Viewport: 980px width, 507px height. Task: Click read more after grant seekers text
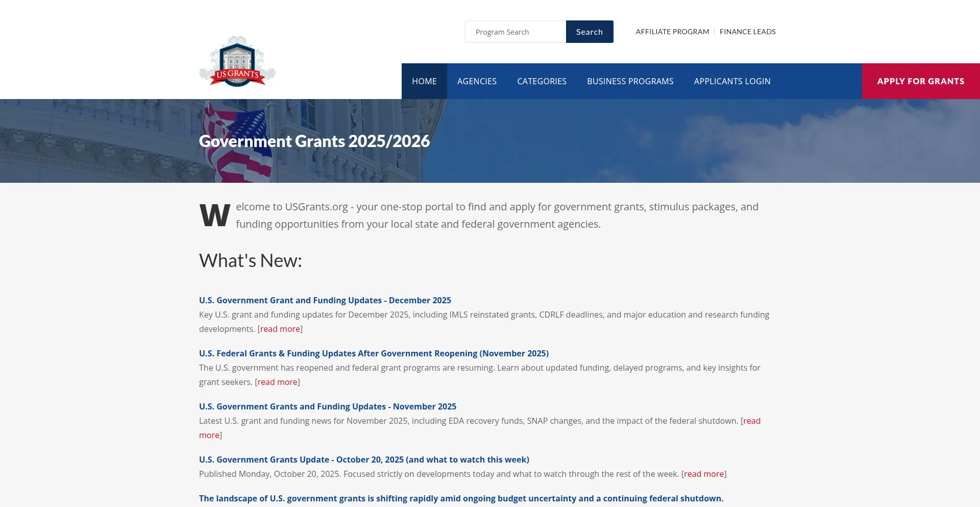277,382
